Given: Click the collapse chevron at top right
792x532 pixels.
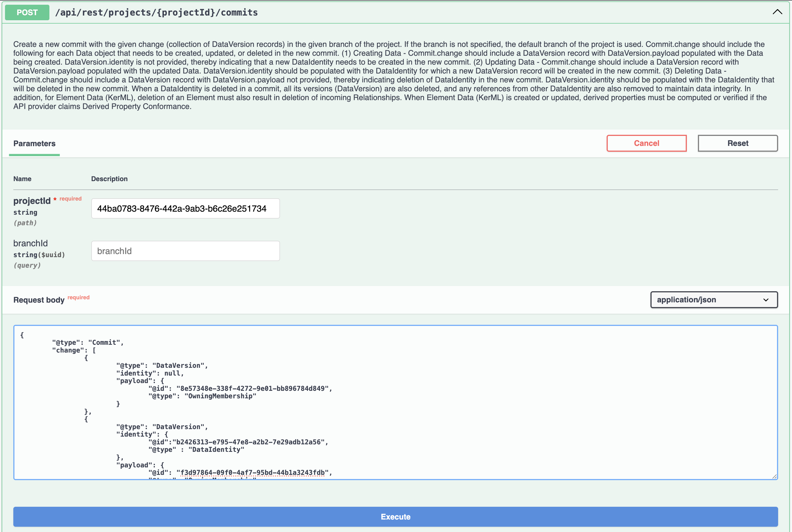Looking at the screenshot, I should coord(777,12).
